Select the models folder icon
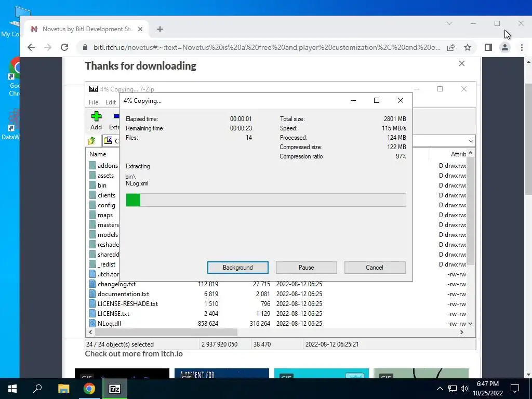 click(x=92, y=234)
